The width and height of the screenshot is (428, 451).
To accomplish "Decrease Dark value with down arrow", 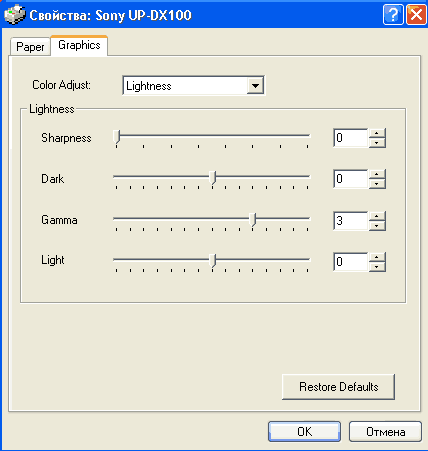I will (377, 184).
